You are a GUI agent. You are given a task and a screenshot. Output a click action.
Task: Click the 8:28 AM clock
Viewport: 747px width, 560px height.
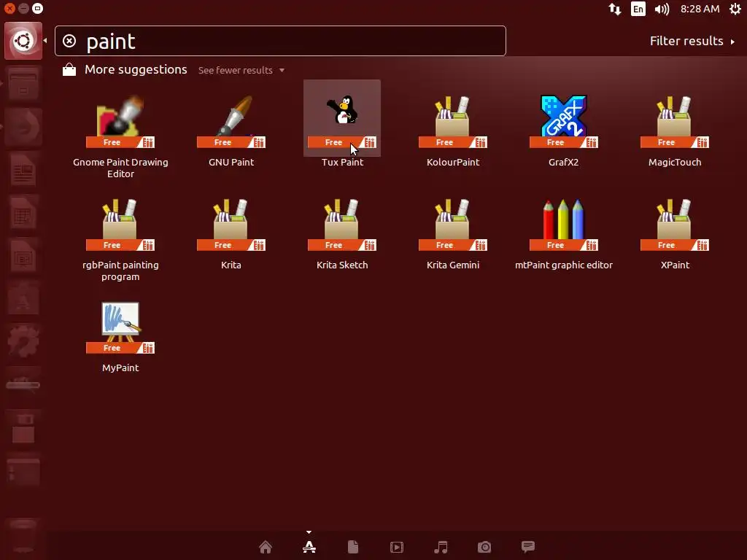click(x=700, y=9)
